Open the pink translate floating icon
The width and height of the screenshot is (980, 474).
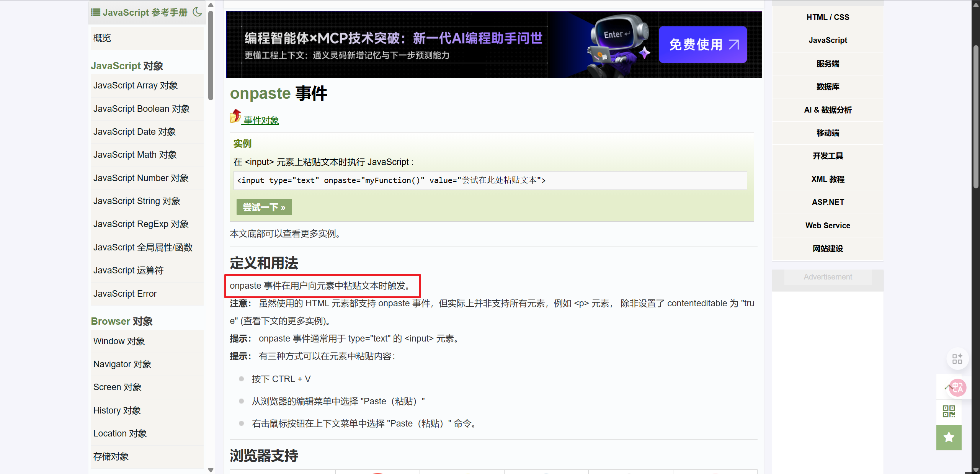[x=957, y=388]
